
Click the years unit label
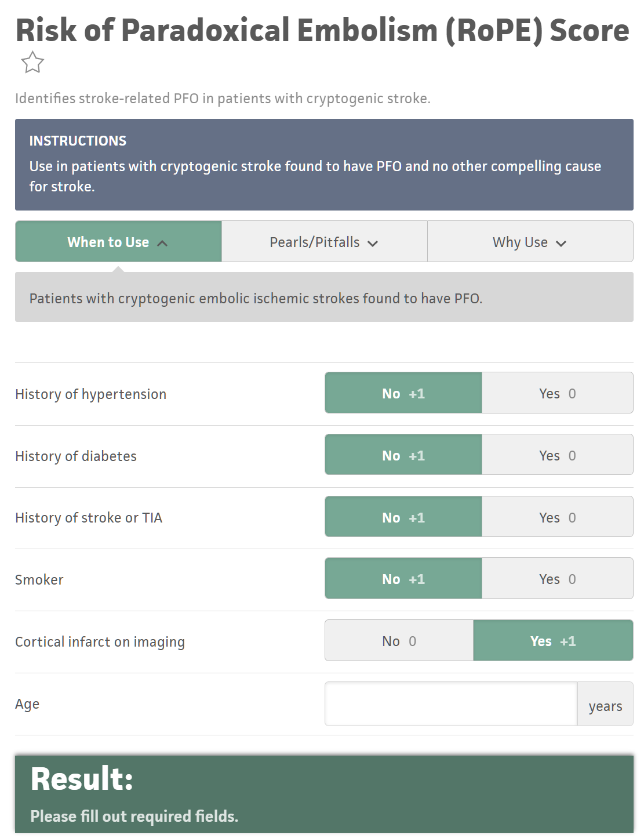point(605,706)
